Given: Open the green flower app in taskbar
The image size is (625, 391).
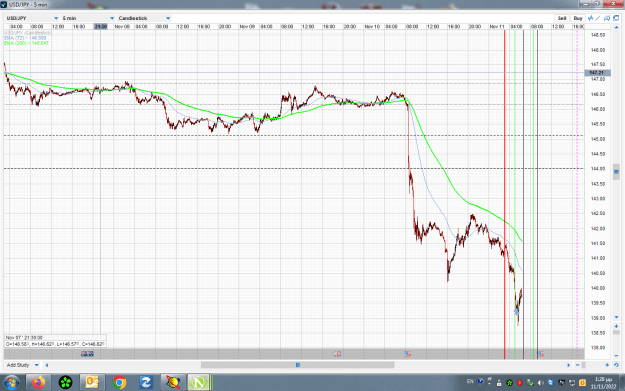Looking at the screenshot, I should [65, 383].
